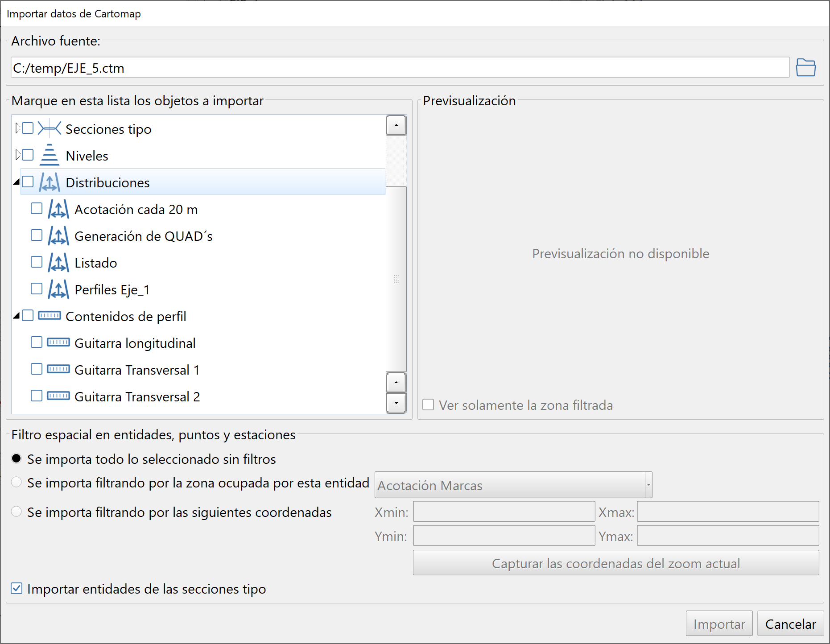Click the Niveles stacked-lines icon
830x644 pixels.
50,155
